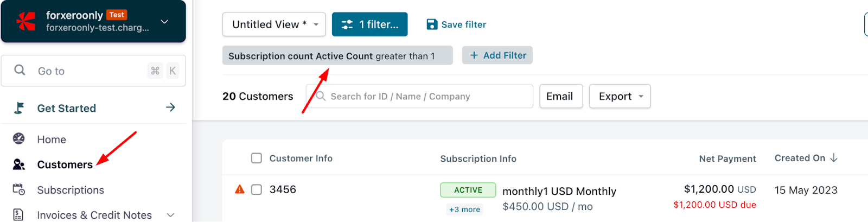Click the Chargebee logo icon
868x222 pixels.
pos(25,21)
